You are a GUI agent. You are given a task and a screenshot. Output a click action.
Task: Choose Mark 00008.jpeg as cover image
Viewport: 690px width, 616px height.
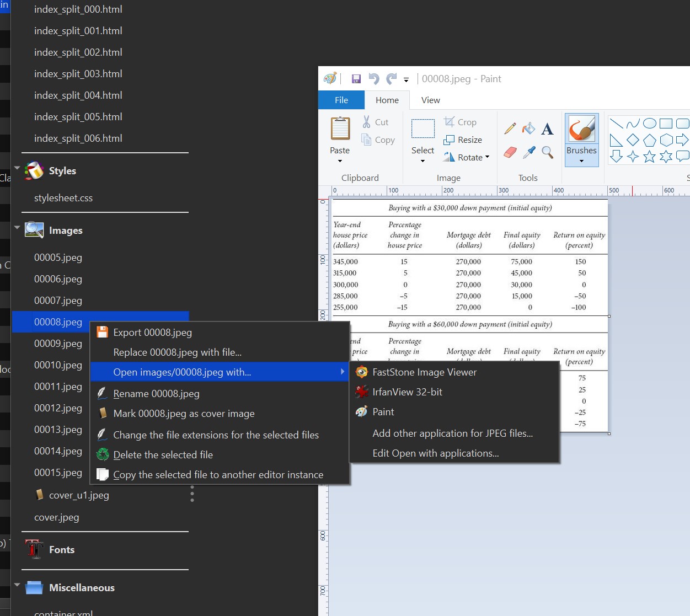coord(220,414)
